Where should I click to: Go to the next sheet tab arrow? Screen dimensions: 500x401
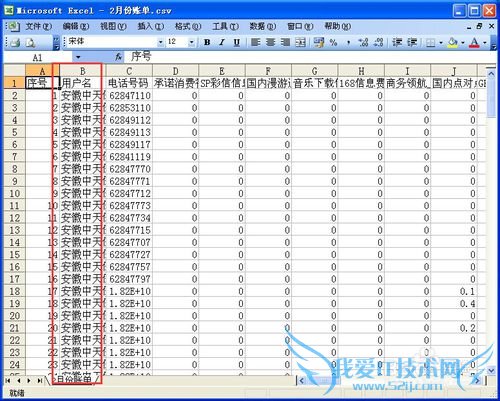29,380
